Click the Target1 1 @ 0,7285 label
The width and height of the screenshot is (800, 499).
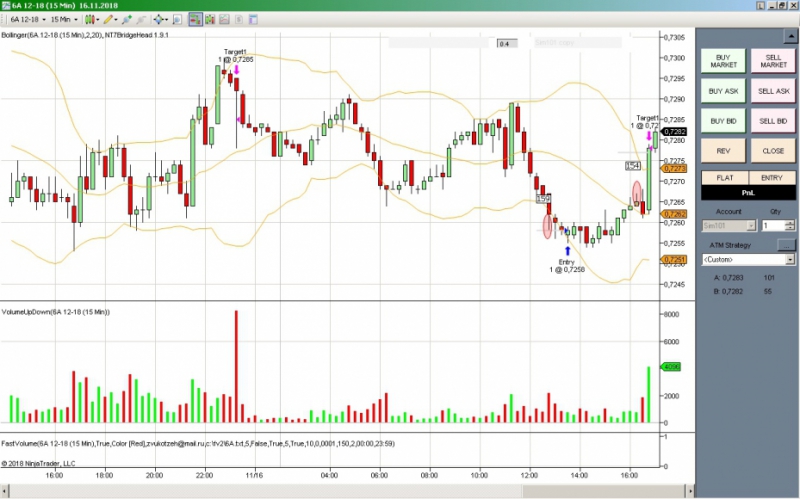pyautogui.click(x=236, y=56)
